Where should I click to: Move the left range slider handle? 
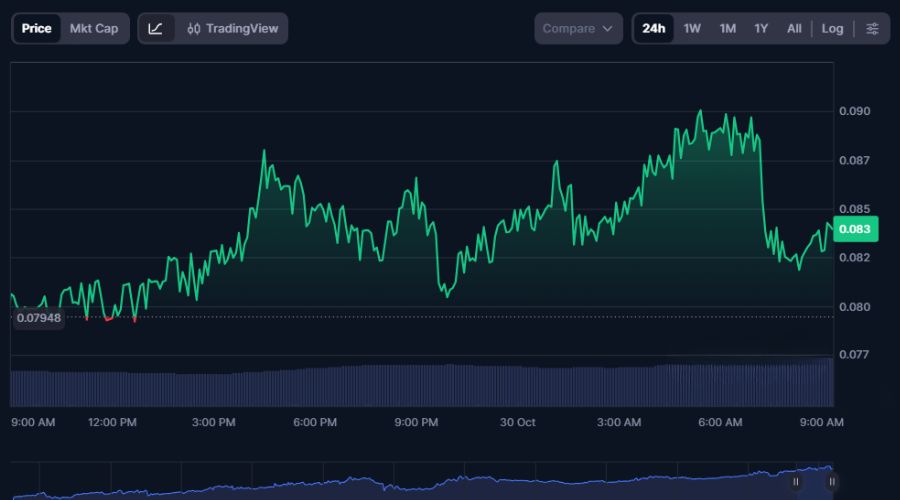796,482
